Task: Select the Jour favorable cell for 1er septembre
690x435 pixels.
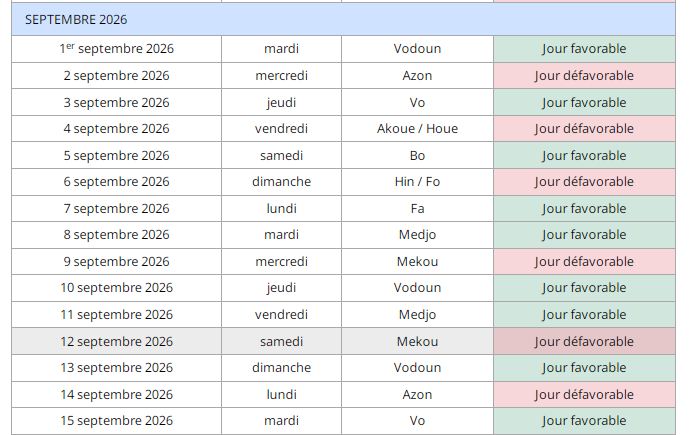Action: coord(584,49)
